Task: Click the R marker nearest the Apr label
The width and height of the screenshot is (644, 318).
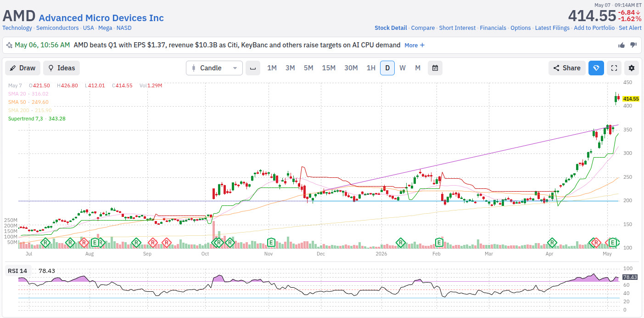Action: pos(552,242)
